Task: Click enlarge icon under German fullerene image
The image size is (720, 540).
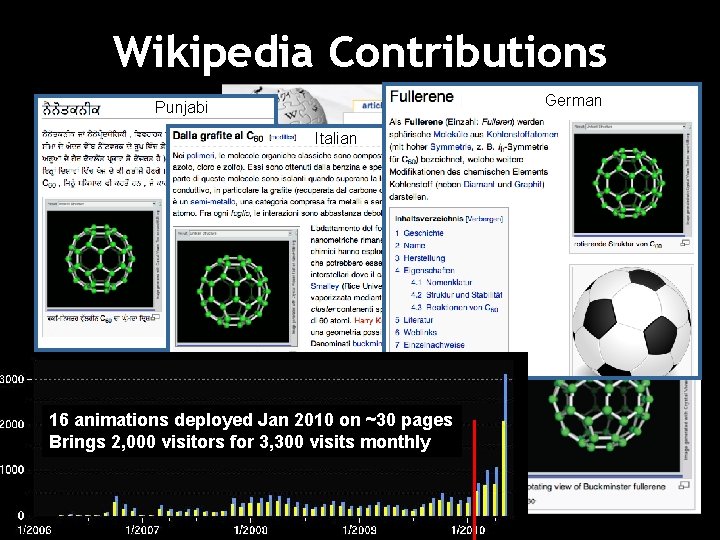Action: (x=685, y=243)
